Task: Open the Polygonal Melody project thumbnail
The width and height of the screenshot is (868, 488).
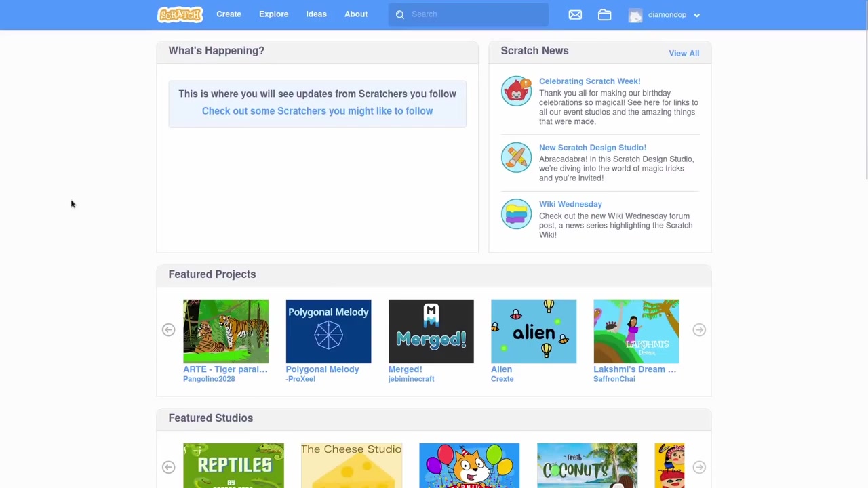Action: [328, 331]
